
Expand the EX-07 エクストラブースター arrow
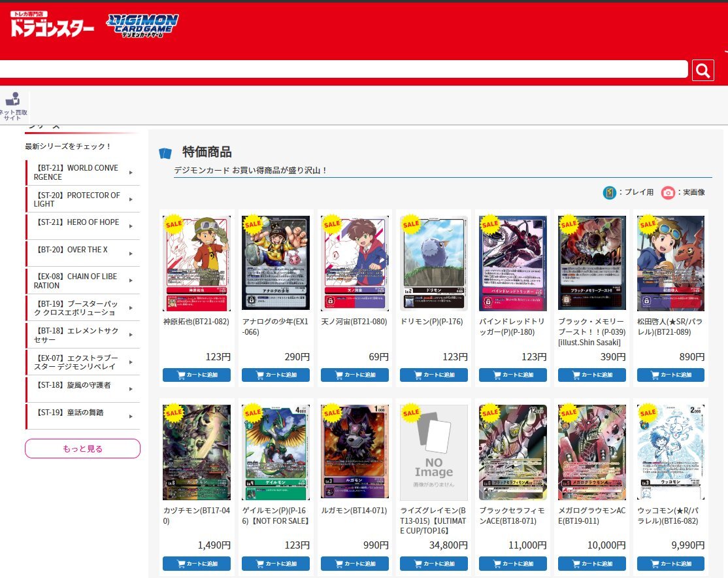[131, 362]
